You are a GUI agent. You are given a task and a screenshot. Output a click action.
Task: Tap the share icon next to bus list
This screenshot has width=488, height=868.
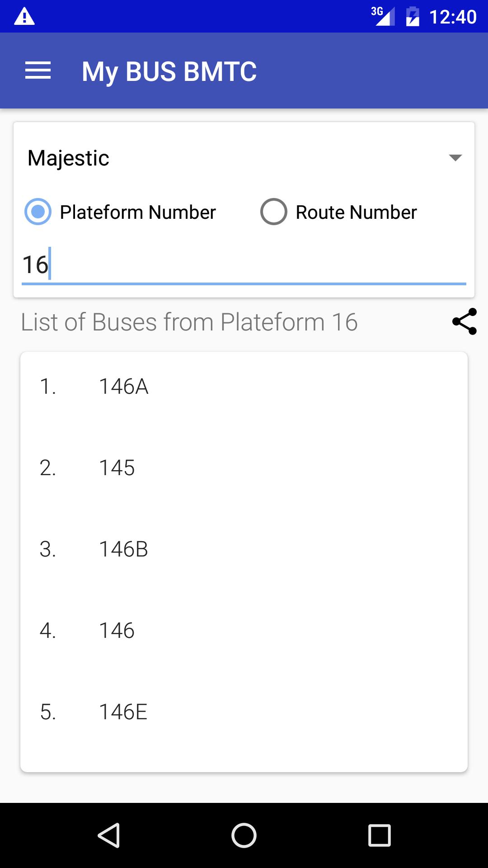464,322
